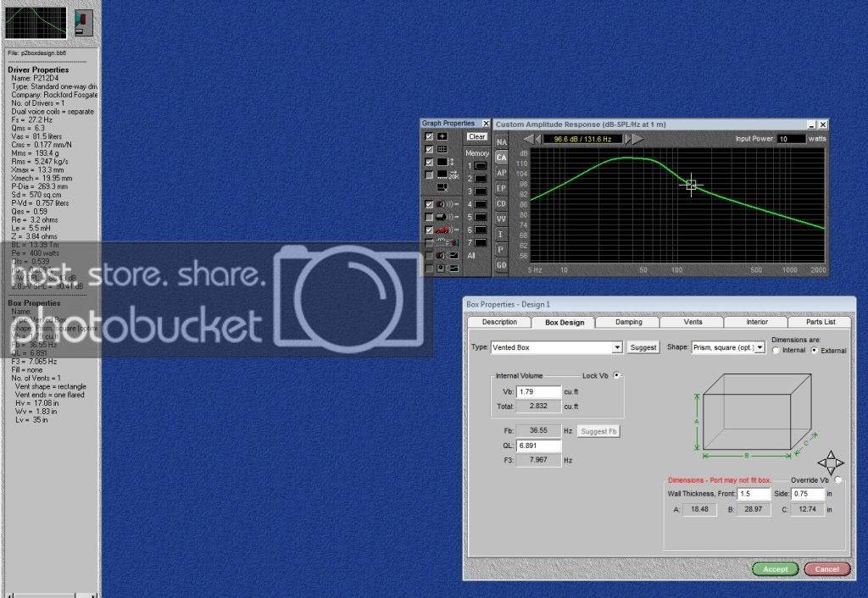Viewport: 868px width, 598px height.
Task: Click the Front wall thickness field
Action: tap(754, 494)
